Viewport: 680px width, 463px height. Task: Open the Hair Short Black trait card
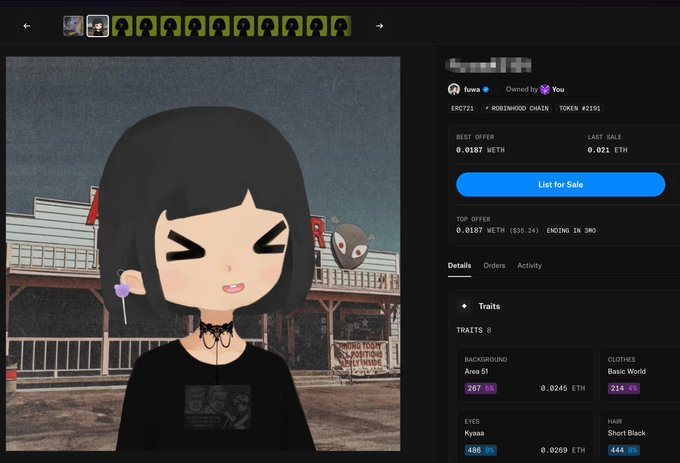pyautogui.click(x=640, y=436)
